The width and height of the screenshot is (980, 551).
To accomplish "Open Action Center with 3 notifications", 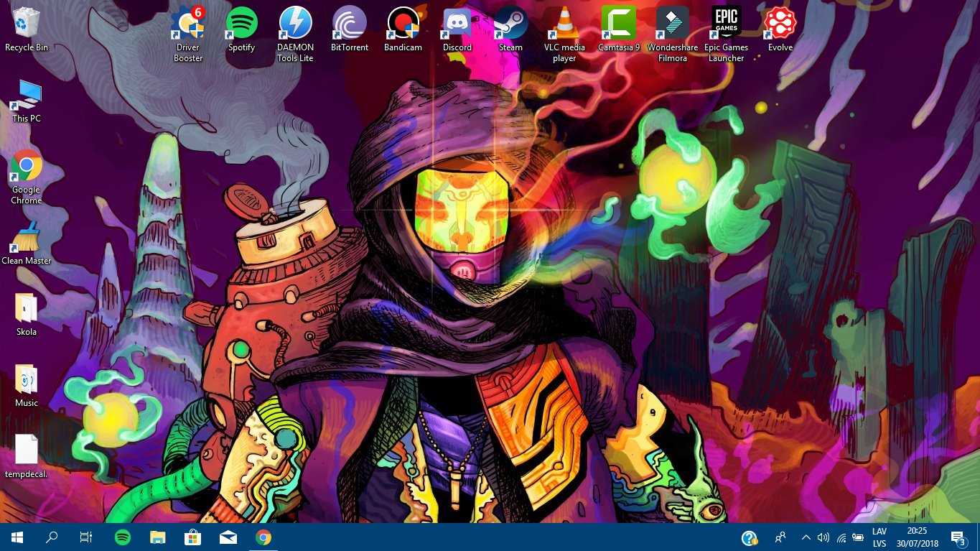I will [x=958, y=537].
